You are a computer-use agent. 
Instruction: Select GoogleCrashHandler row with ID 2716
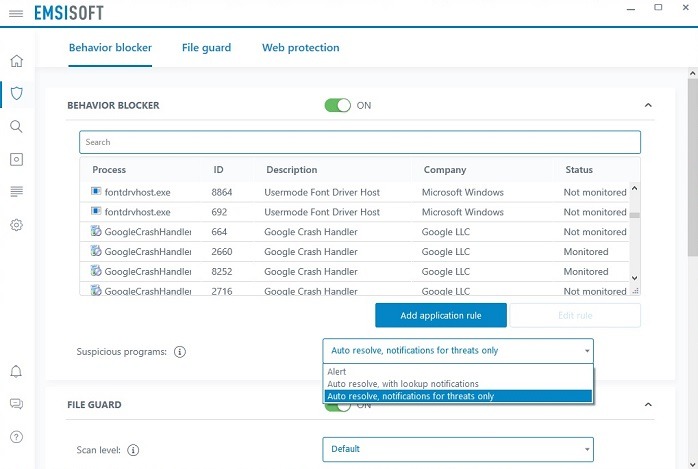(x=354, y=289)
